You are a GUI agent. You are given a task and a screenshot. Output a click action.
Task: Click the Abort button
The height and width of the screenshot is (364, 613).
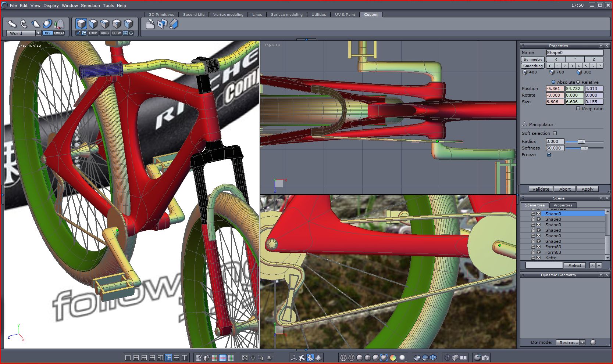pyautogui.click(x=565, y=189)
